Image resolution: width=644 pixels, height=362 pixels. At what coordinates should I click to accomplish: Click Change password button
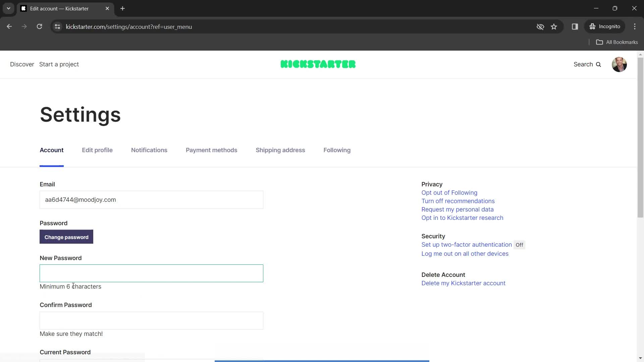(x=66, y=237)
